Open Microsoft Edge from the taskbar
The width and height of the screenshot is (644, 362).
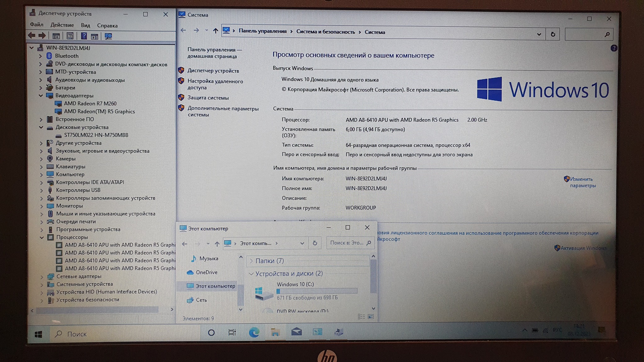click(254, 332)
